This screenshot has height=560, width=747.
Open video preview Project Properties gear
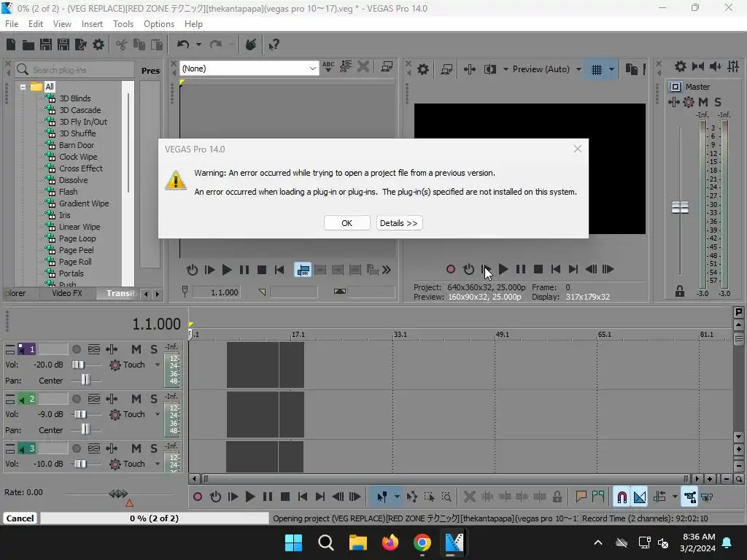[423, 69]
